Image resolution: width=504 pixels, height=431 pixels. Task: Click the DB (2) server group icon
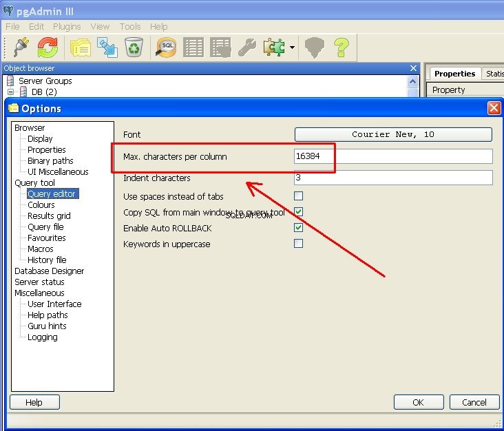pos(23,92)
